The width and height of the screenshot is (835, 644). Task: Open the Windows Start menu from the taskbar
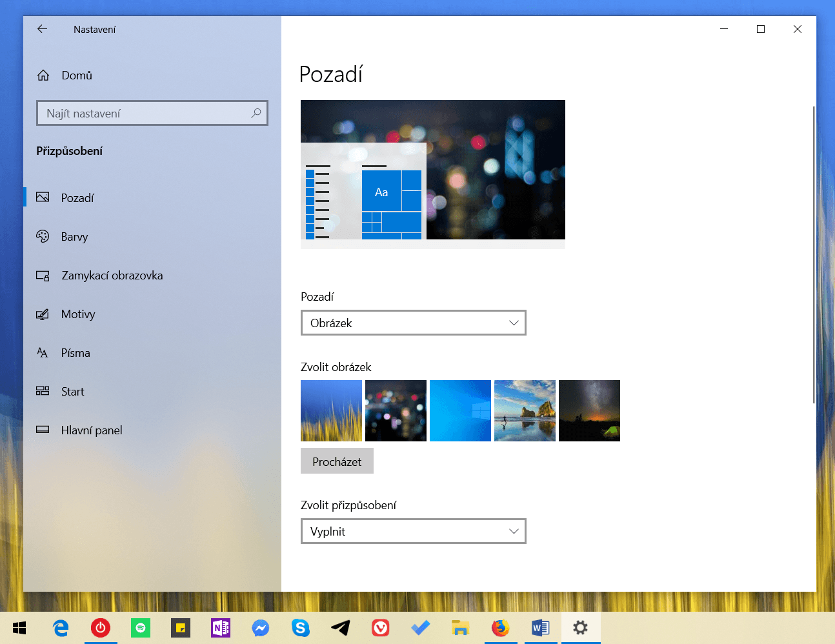coord(19,628)
